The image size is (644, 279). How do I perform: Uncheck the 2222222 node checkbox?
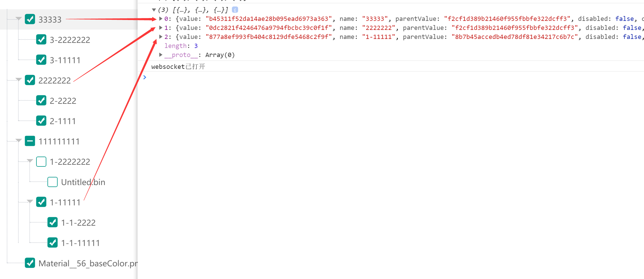(30, 80)
